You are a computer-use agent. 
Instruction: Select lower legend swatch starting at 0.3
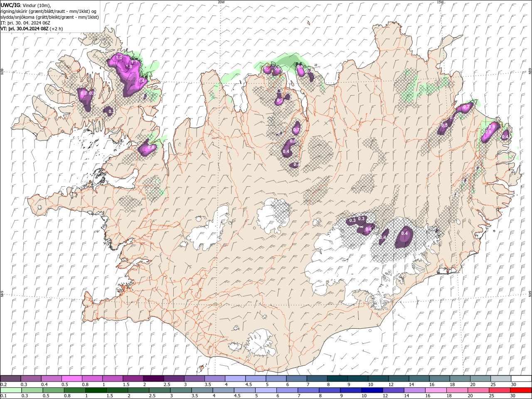pyautogui.click(x=32, y=390)
